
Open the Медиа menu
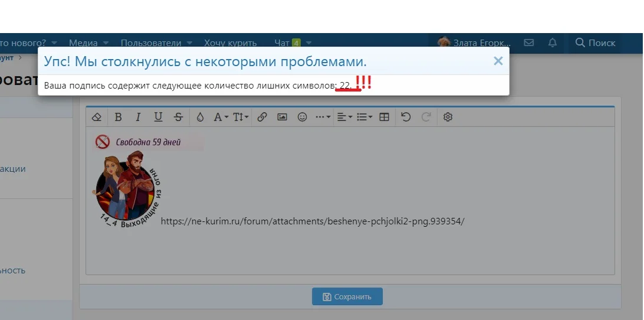click(83, 43)
